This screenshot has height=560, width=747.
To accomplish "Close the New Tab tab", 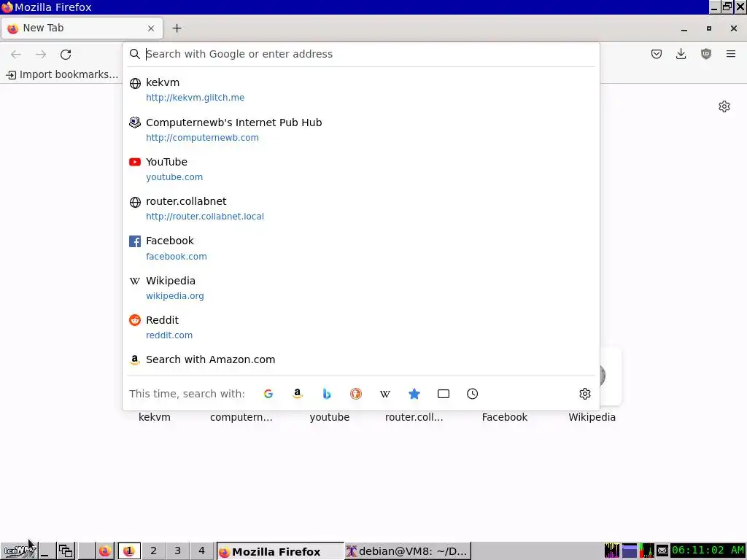I will [151, 28].
